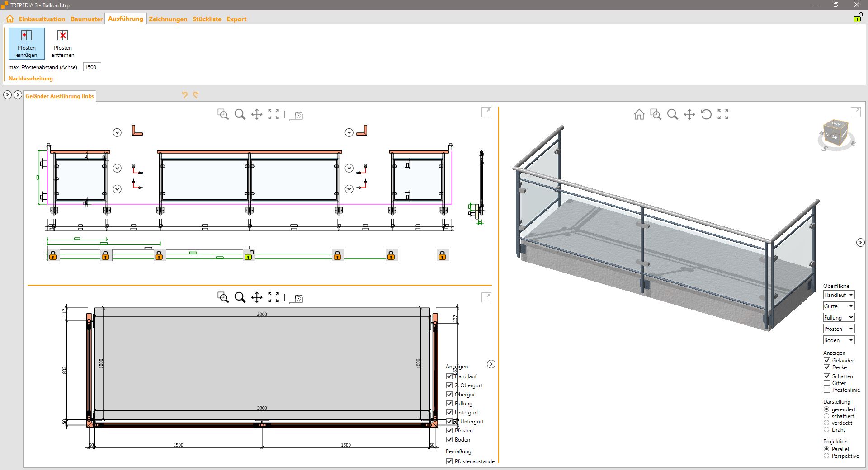868x470 pixels.
Task: Open the Füllung surface dropdown
Action: 839,318
